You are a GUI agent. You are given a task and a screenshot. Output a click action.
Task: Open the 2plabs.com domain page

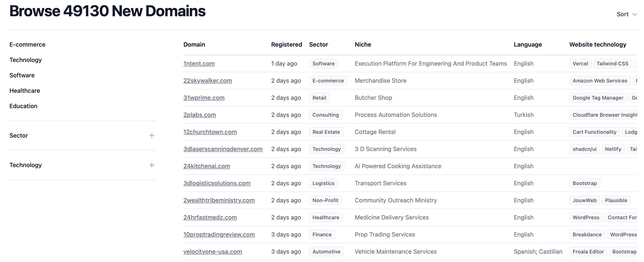[199, 115]
